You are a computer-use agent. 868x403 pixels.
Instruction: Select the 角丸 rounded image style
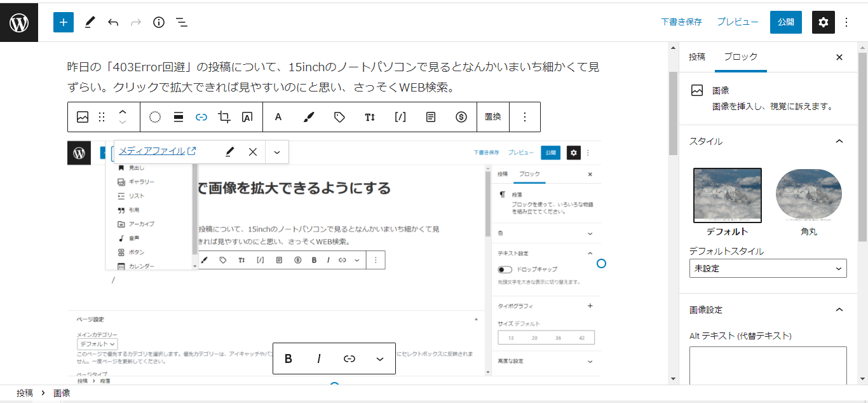click(808, 202)
